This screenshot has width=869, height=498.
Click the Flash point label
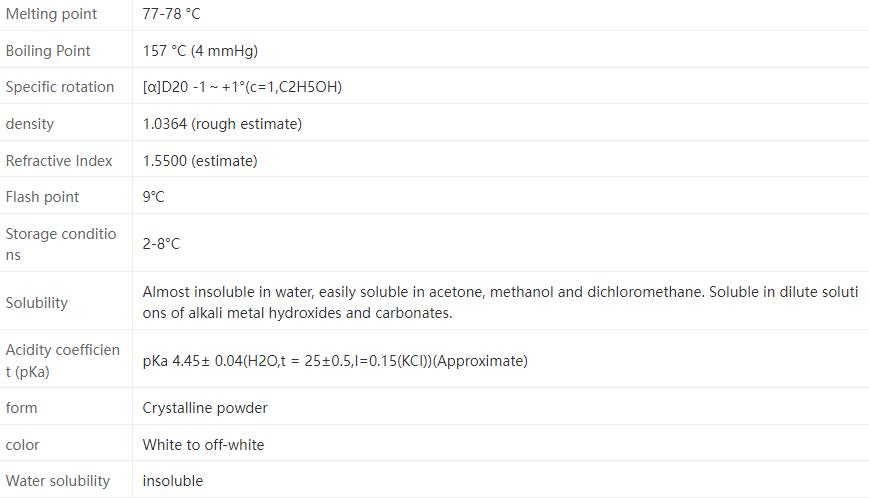click(x=42, y=197)
